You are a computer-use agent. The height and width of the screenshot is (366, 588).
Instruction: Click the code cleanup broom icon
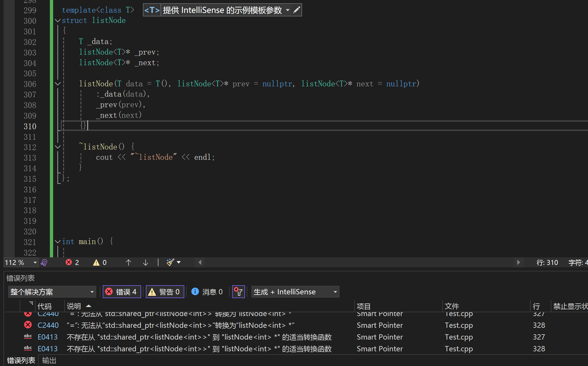click(x=170, y=262)
